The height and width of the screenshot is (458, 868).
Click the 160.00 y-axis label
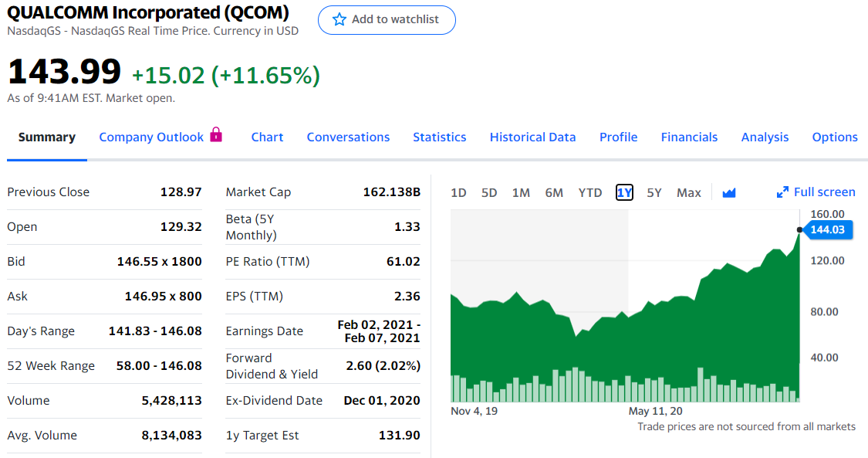tap(828, 214)
